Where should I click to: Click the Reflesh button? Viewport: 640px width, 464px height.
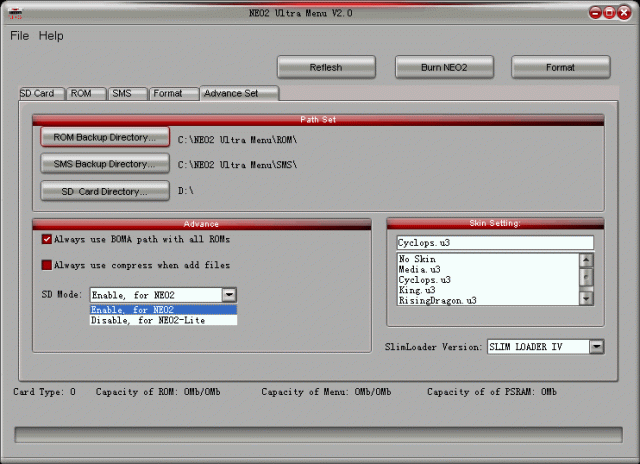(326, 67)
